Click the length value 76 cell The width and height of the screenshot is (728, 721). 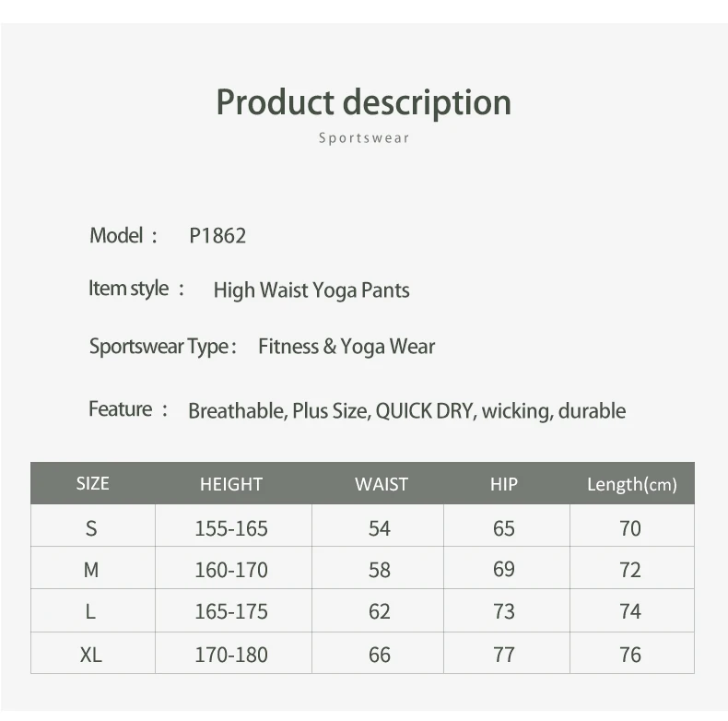coord(630,655)
